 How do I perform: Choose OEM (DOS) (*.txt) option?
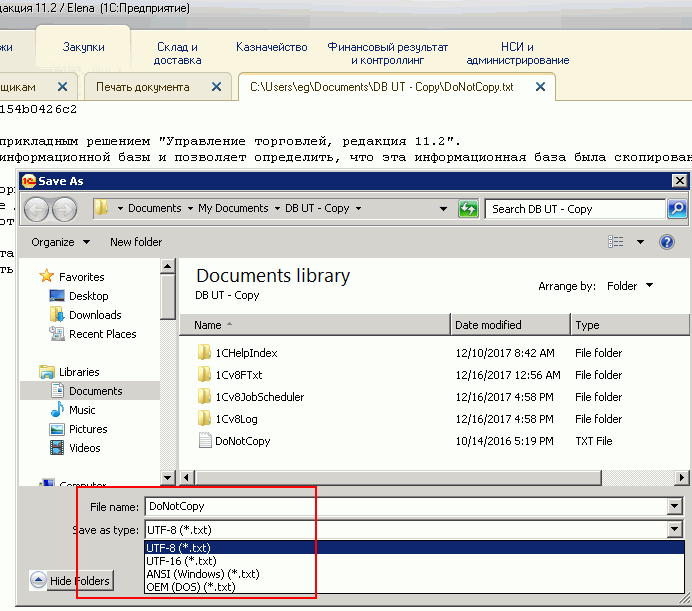click(x=414, y=587)
